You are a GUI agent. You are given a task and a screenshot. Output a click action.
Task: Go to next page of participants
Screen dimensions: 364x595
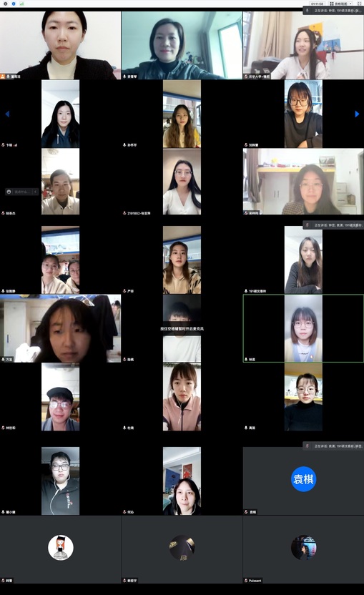click(357, 114)
